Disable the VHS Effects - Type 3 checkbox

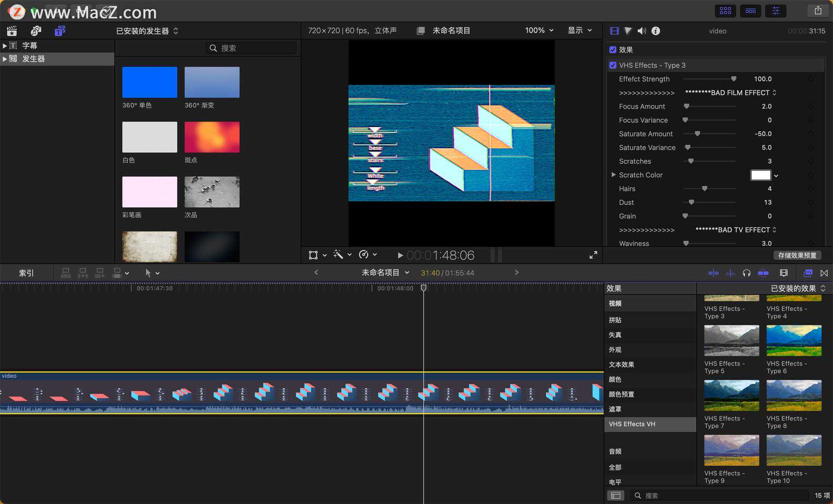(613, 65)
